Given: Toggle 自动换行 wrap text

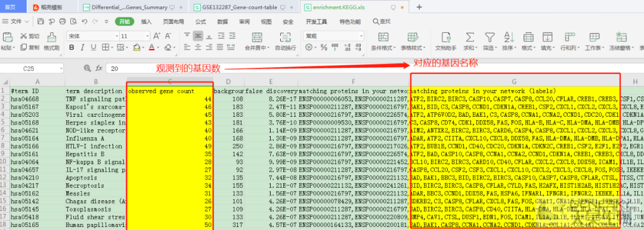Looking at the screenshot, I should (286, 42).
